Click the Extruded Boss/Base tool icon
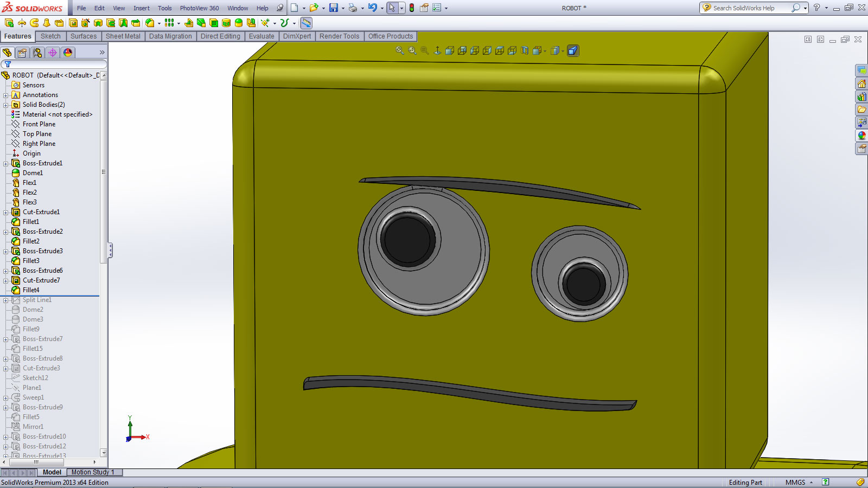 9,23
